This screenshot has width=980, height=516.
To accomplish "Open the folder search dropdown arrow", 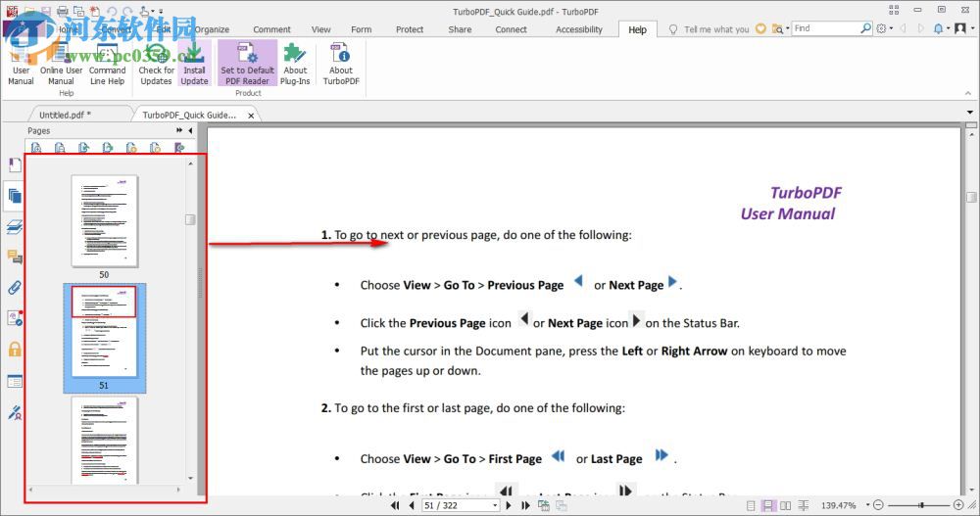I will (x=788, y=28).
